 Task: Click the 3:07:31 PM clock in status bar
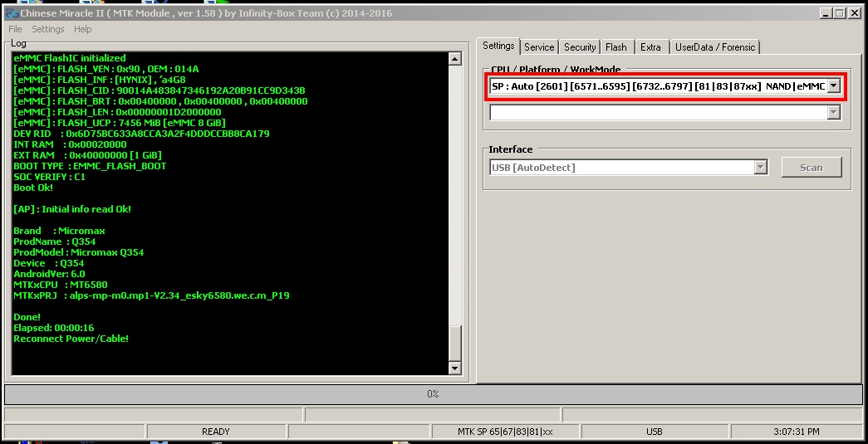click(x=797, y=432)
